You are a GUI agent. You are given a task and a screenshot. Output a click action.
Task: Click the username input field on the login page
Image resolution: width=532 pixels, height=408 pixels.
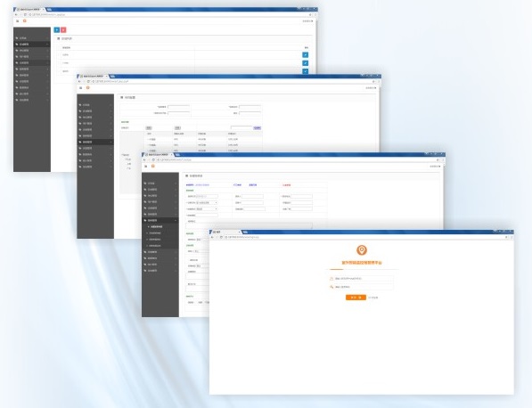tap(361, 279)
